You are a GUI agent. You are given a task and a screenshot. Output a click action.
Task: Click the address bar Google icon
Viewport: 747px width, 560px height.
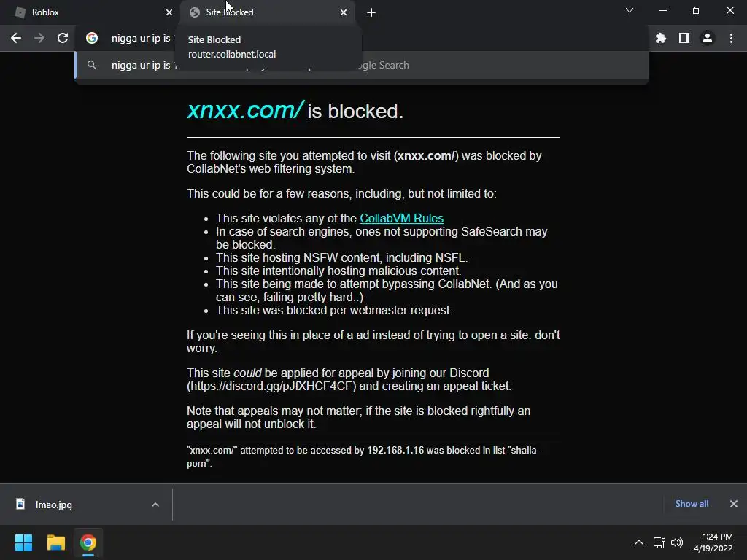tap(92, 38)
